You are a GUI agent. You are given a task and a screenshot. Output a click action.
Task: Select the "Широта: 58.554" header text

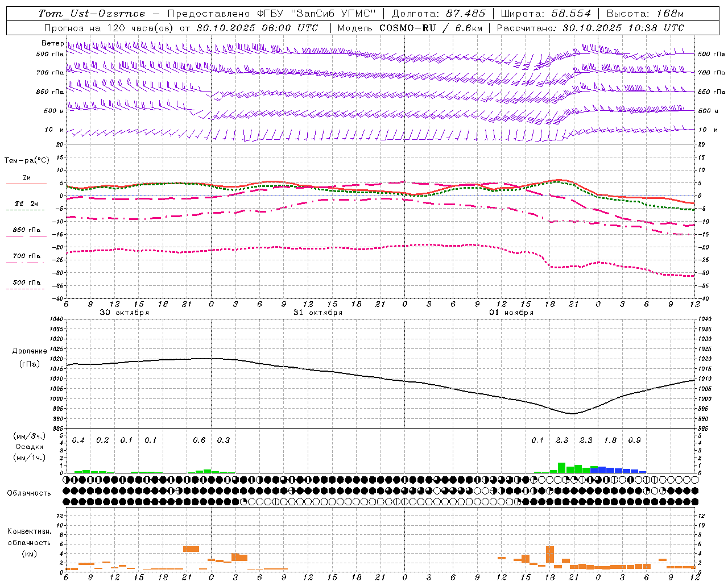pos(546,14)
